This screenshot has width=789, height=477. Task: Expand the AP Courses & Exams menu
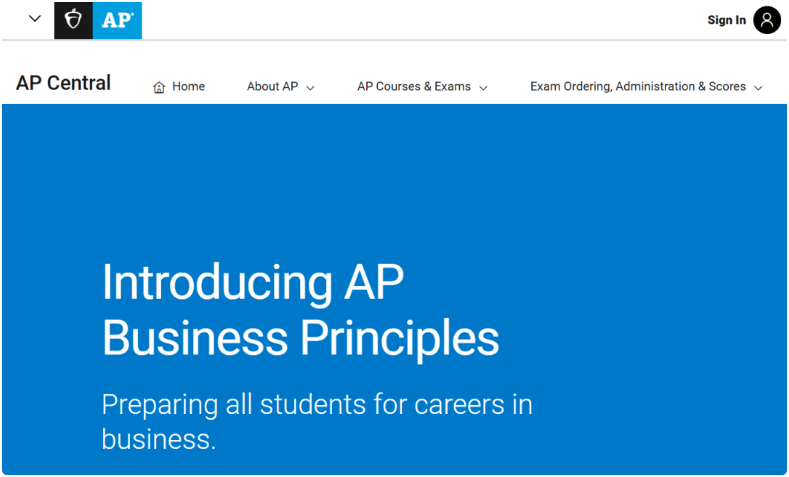(423, 87)
